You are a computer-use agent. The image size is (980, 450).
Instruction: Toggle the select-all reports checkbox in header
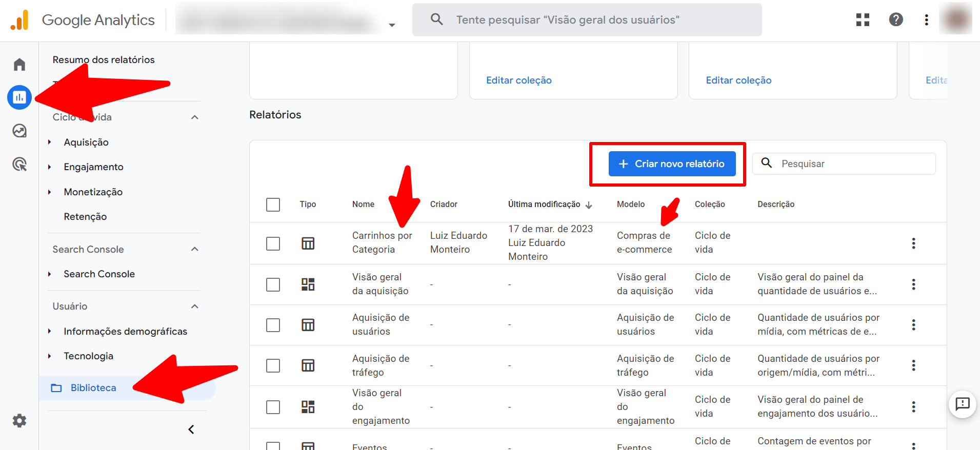[273, 204]
